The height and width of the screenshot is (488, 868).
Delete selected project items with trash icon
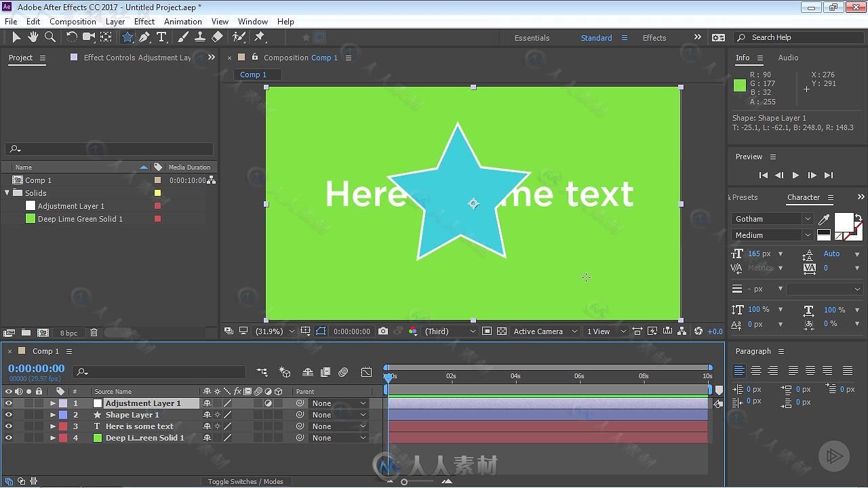click(94, 333)
